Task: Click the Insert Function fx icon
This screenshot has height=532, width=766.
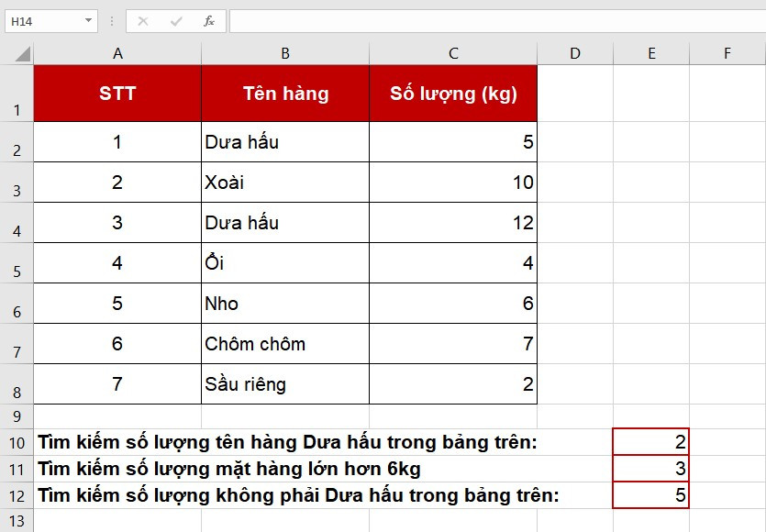Action: click(x=208, y=21)
